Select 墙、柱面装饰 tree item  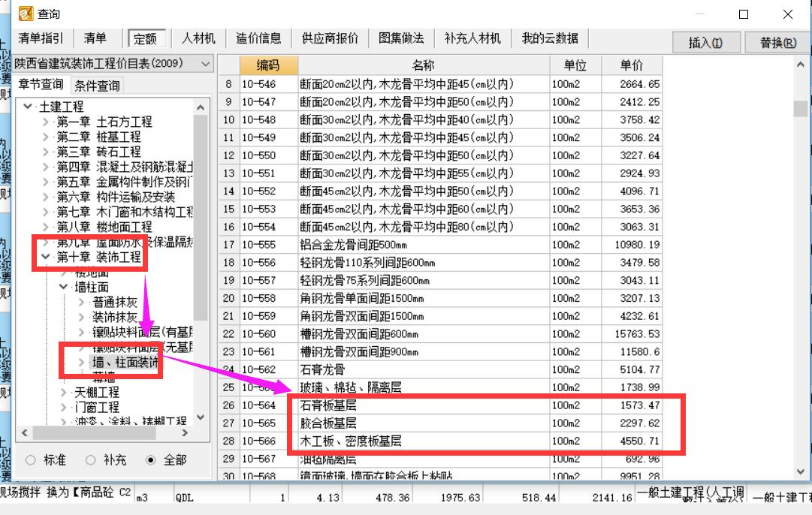tap(125, 363)
